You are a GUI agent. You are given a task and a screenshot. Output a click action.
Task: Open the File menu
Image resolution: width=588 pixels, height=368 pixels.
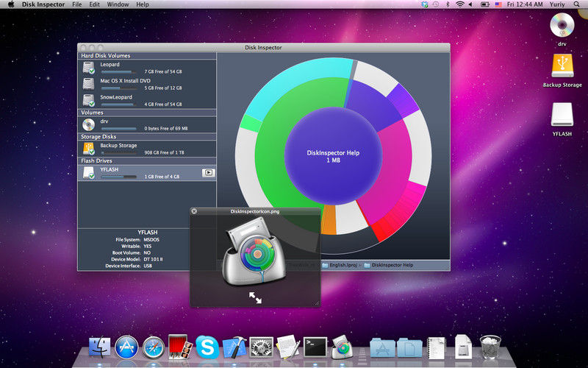[77, 4]
